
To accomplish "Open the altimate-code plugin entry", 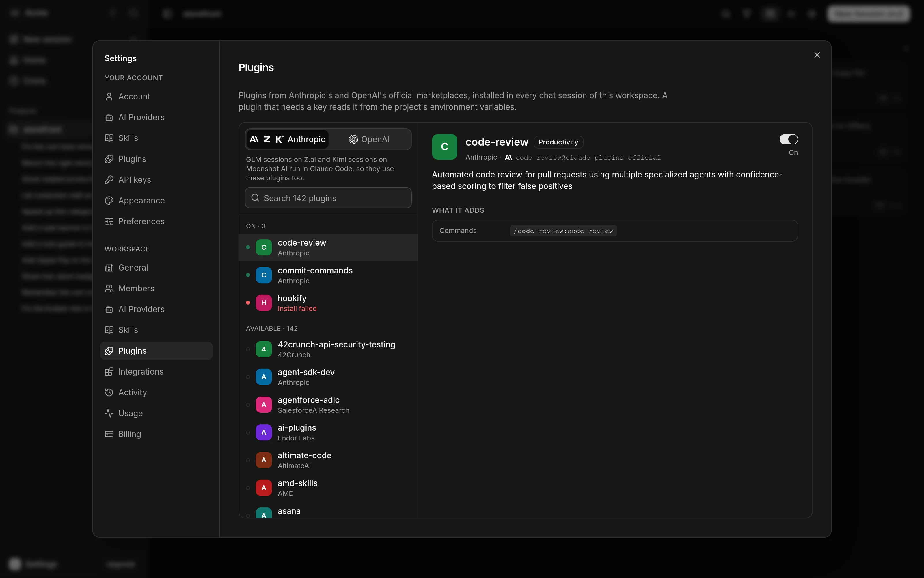I will pyautogui.click(x=328, y=460).
